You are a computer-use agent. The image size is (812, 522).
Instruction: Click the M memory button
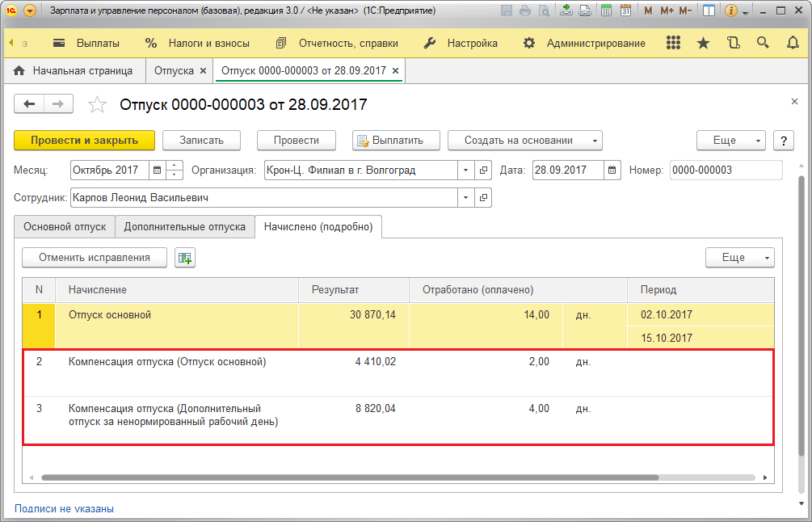point(648,11)
